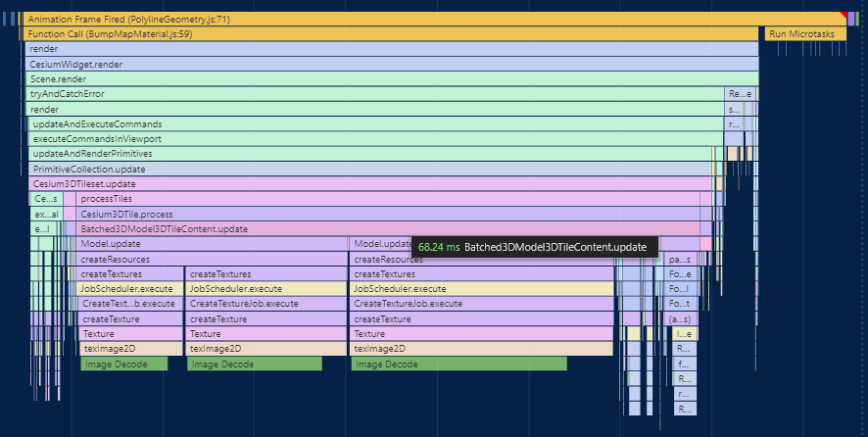Select the processTiles flame bar

[x=388, y=199]
